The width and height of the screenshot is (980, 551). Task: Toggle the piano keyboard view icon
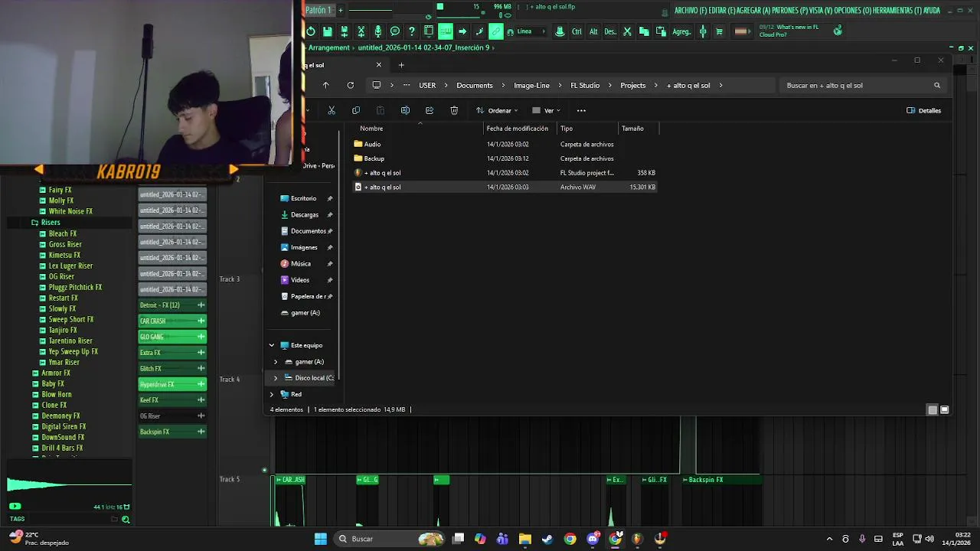click(x=446, y=31)
